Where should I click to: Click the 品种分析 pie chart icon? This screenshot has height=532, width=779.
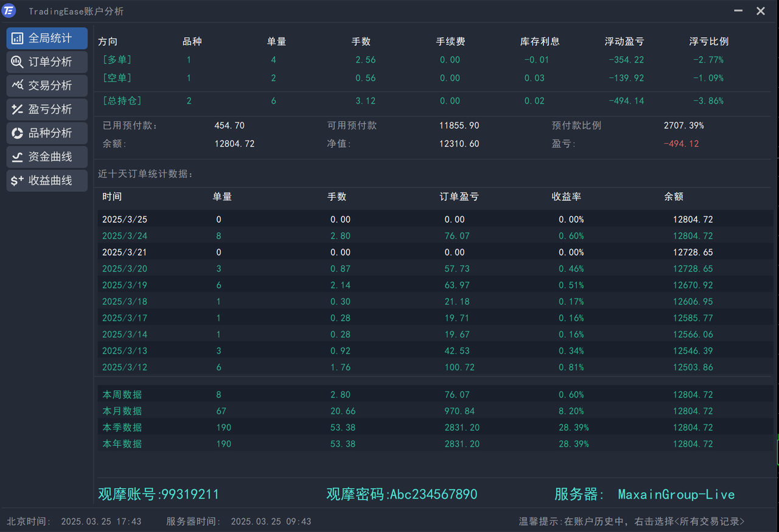pos(17,133)
